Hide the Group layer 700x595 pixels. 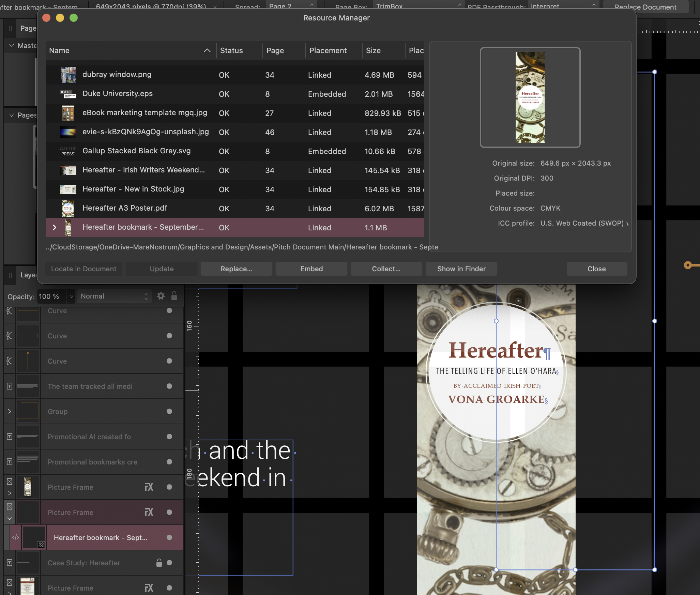pos(169,411)
